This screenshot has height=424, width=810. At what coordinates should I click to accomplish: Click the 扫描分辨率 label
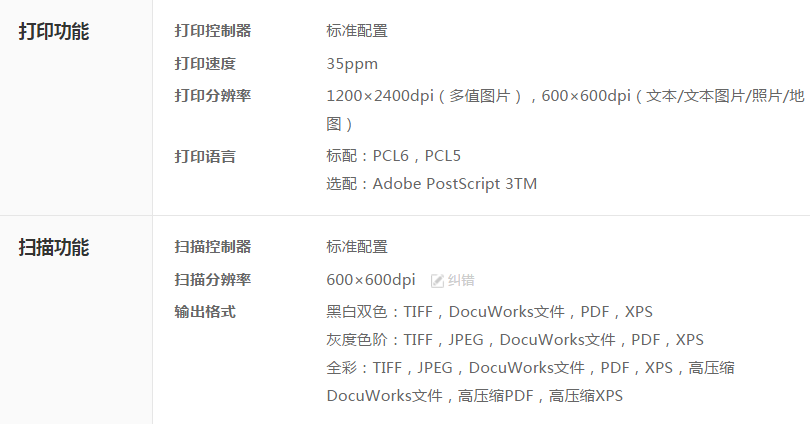(213, 279)
